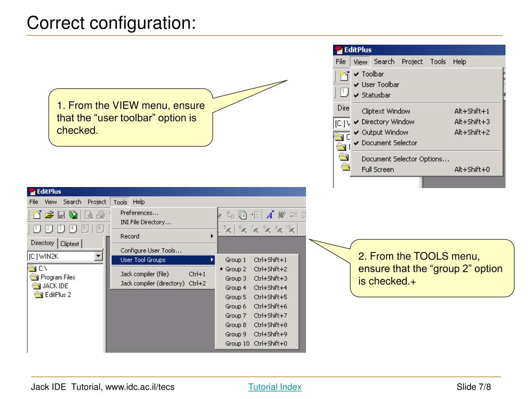Open the Project menu in Tools window
Image resolution: width=532 pixels, height=399 pixels.
coord(97,202)
